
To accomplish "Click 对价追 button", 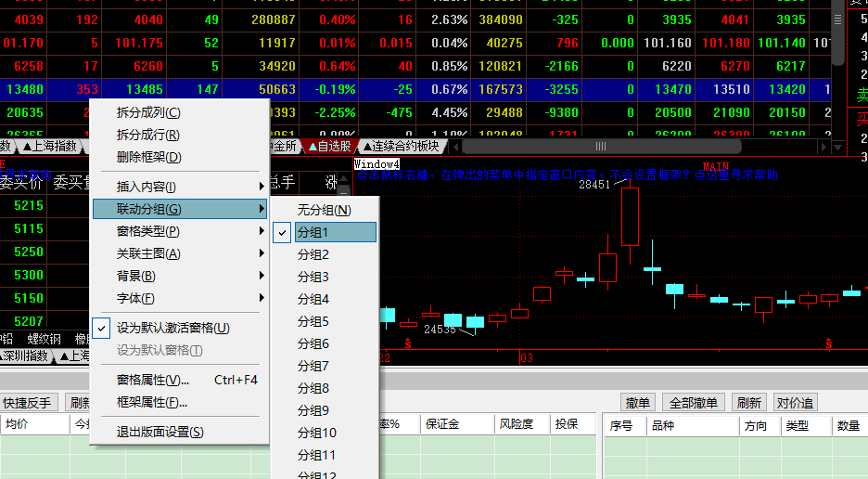I will click(x=795, y=403).
